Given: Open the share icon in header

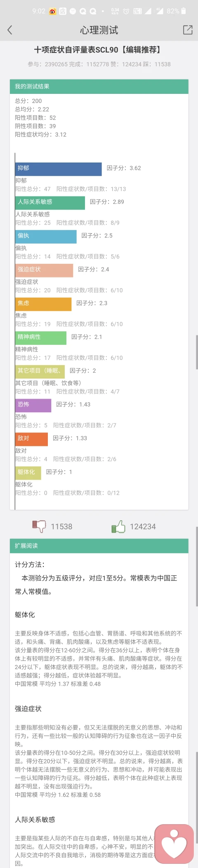Looking at the screenshot, I should [188, 30].
